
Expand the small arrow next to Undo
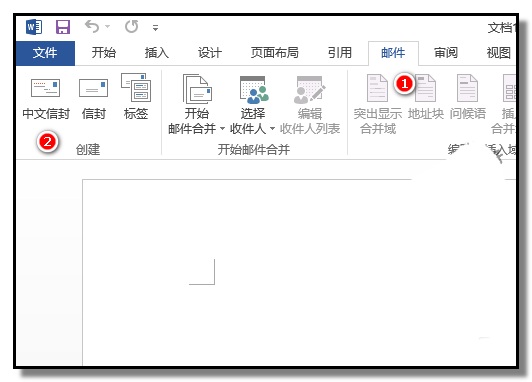click(108, 26)
